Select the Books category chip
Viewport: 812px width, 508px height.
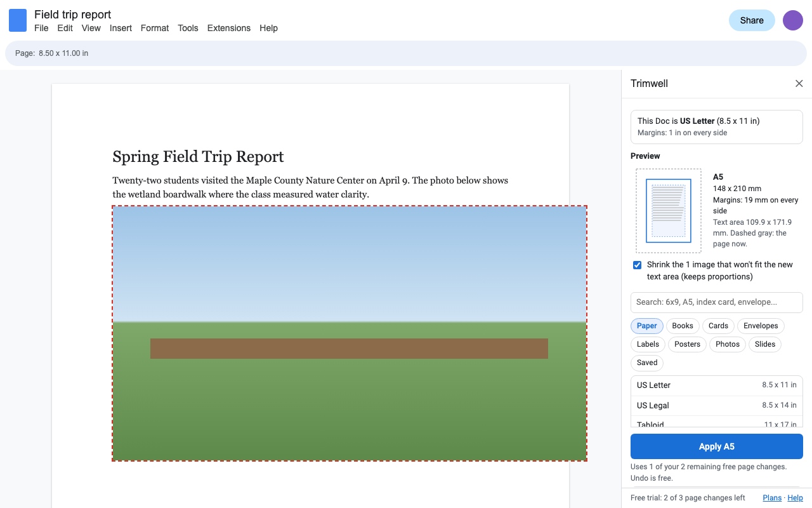tap(683, 326)
